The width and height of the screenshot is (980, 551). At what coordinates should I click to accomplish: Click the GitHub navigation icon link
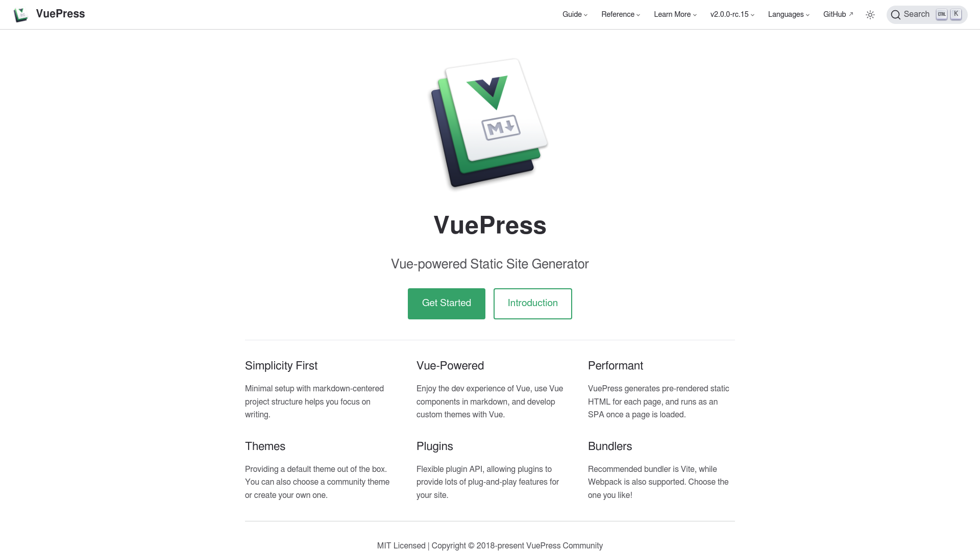[x=837, y=14]
